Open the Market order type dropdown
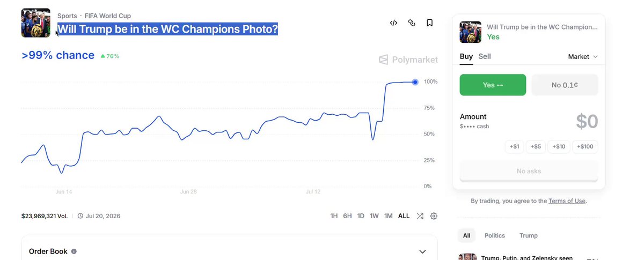 click(x=583, y=56)
